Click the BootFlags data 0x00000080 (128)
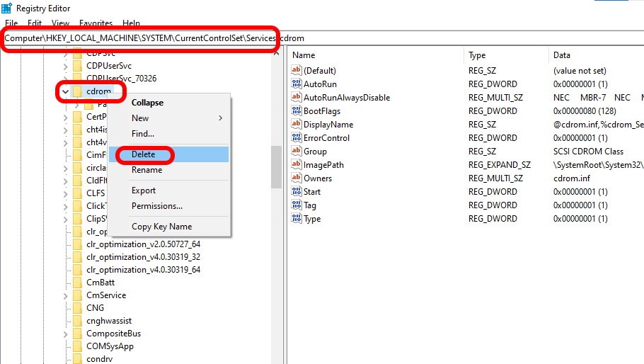The width and height of the screenshot is (644, 364). point(585,111)
